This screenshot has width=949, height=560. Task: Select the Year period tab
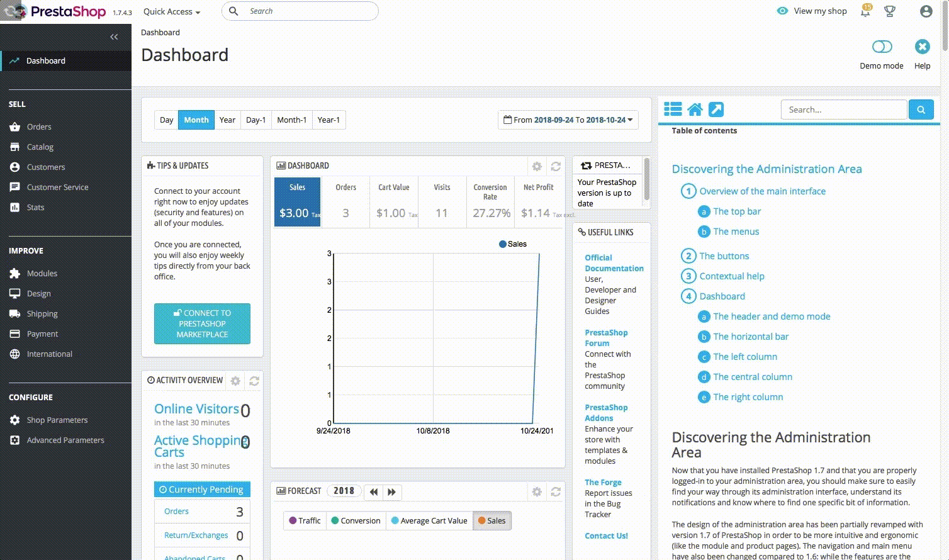click(227, 120)
